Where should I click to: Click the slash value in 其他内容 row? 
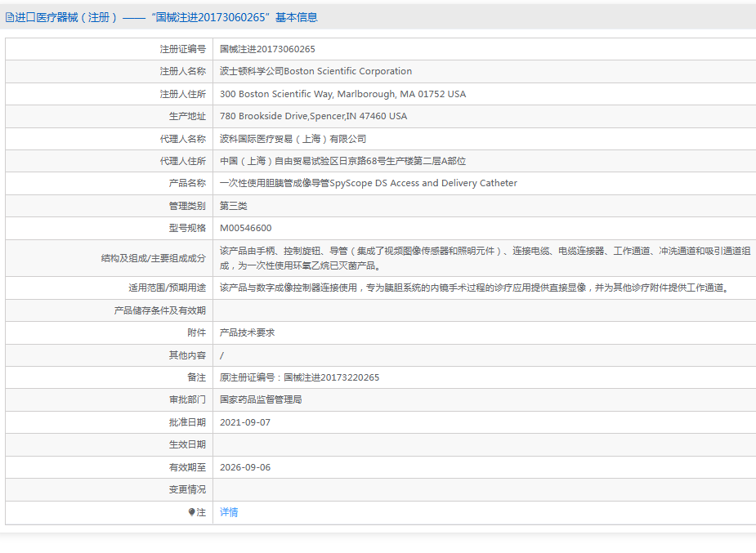pyautogui.click(x=221, y=355)
